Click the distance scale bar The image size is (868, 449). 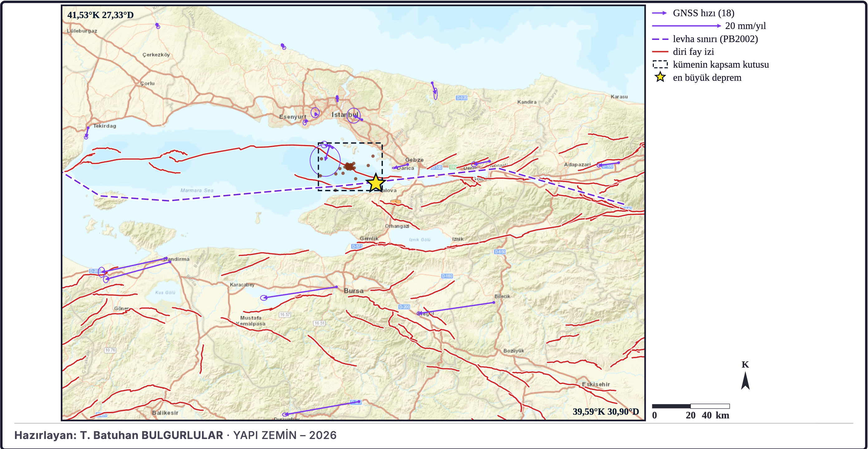(x=690, y=406)
